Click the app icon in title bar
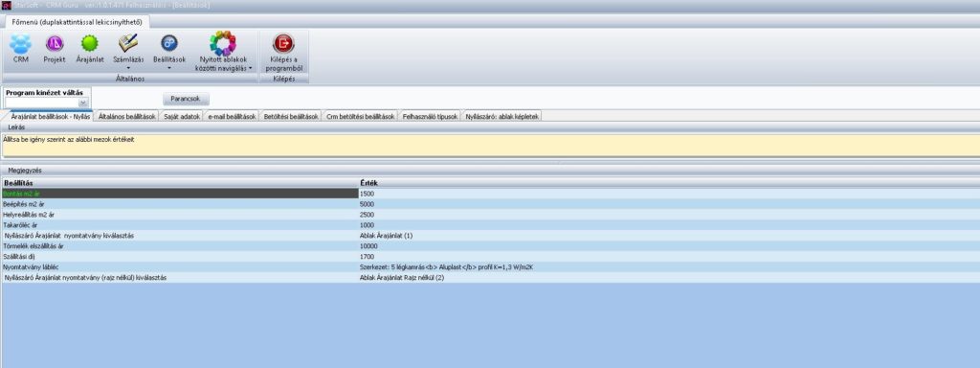980x368 pixels. point(7,5)
